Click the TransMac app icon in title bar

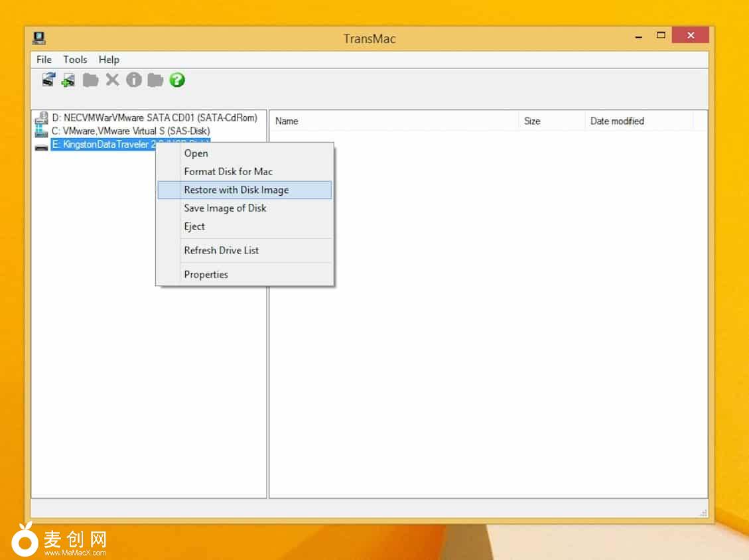(x=39, y=38)
